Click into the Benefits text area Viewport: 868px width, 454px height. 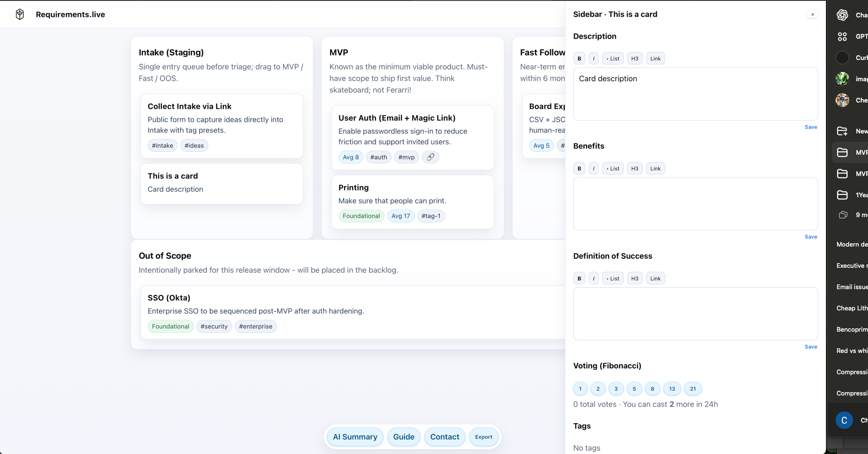695,204
